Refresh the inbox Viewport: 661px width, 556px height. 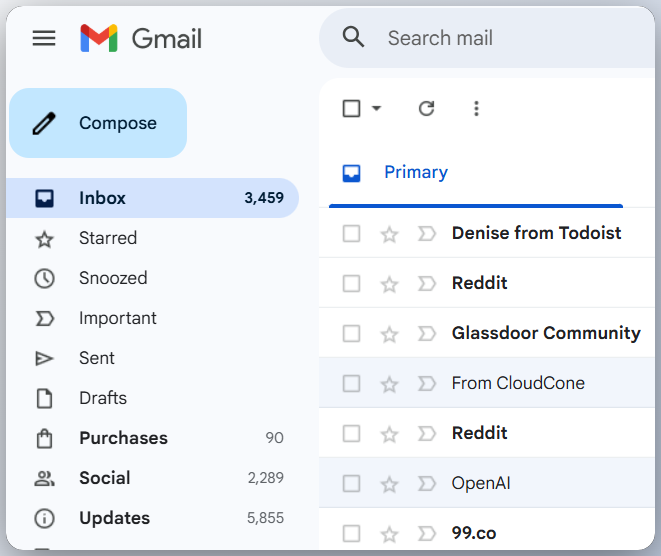[426, 108]
